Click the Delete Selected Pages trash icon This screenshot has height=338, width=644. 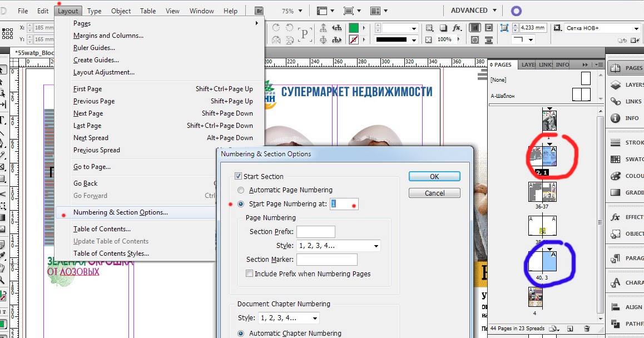click(587, 329)
